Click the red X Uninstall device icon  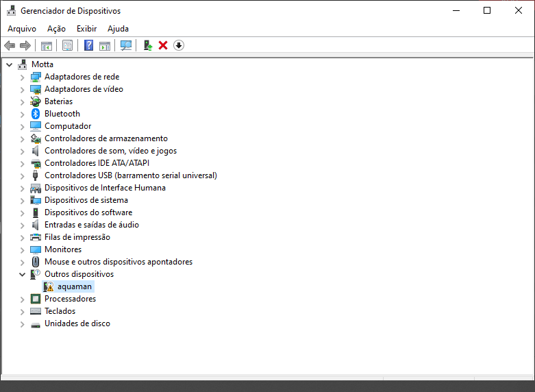tap(163, 45)
